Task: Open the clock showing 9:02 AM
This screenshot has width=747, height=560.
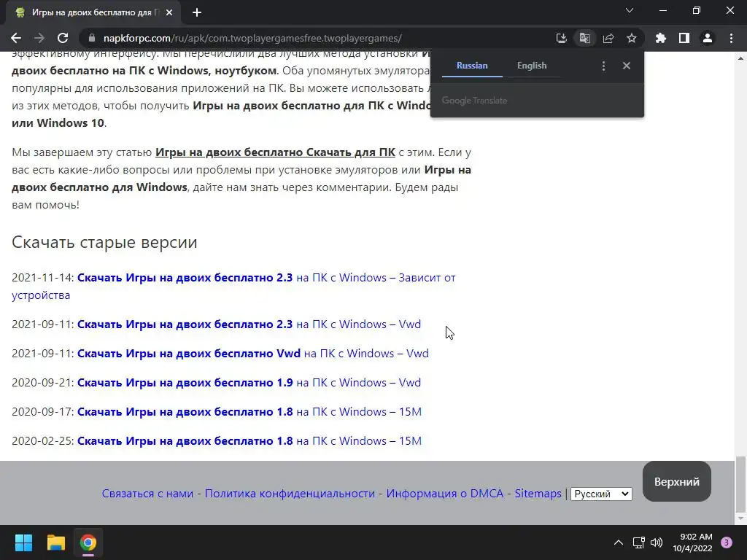Action: pyautogui.click(x=692, y=542)
